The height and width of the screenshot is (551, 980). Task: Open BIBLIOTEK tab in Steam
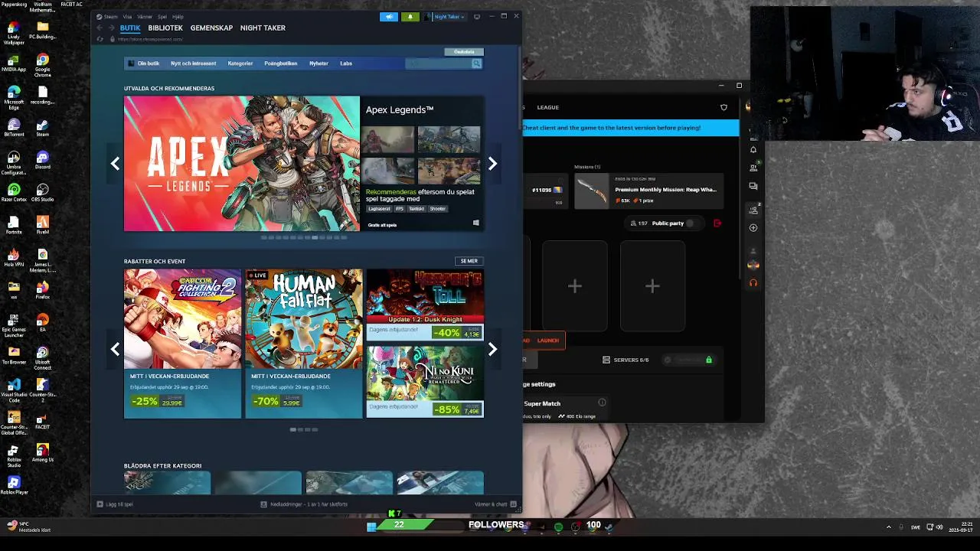point(165,28)
